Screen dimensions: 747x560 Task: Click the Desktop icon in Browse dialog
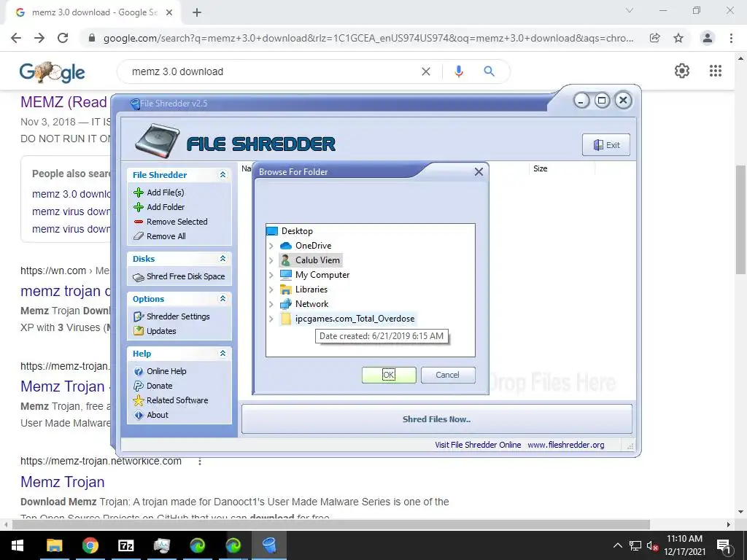point(271,231)
